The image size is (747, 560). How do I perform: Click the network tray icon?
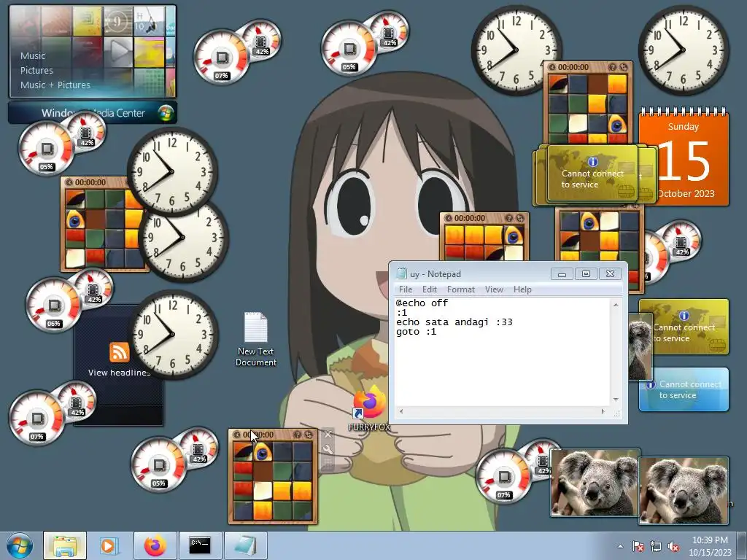point(656,546)
